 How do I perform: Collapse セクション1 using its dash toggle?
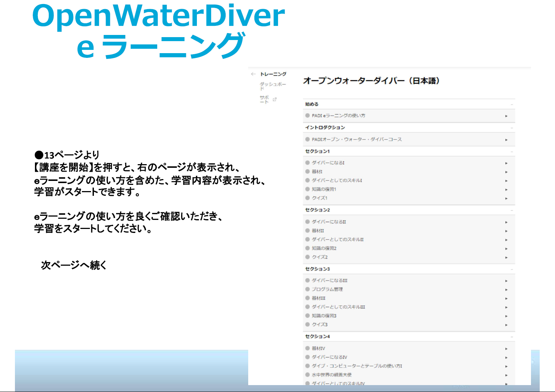[512, 151]
